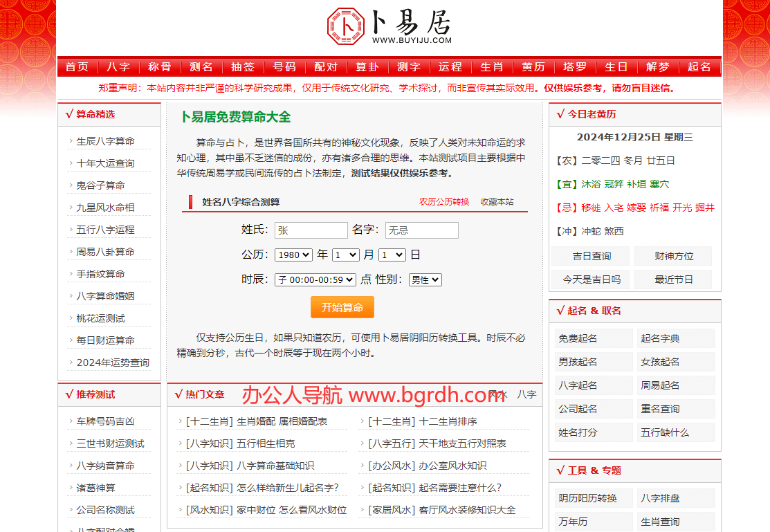Open the 农历公历转换 link
The width and height of the screenshot is (770, 532).
click(x=443, y=202)
